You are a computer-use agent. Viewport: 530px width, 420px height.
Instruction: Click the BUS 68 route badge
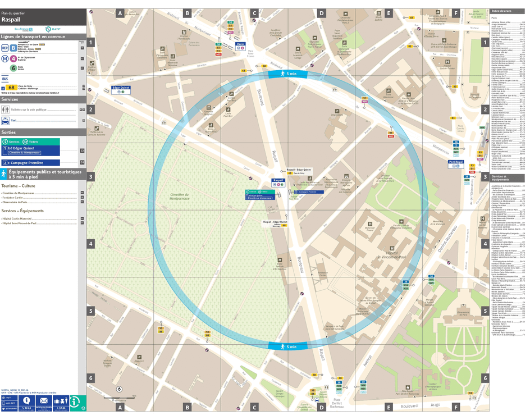(11, 87)
